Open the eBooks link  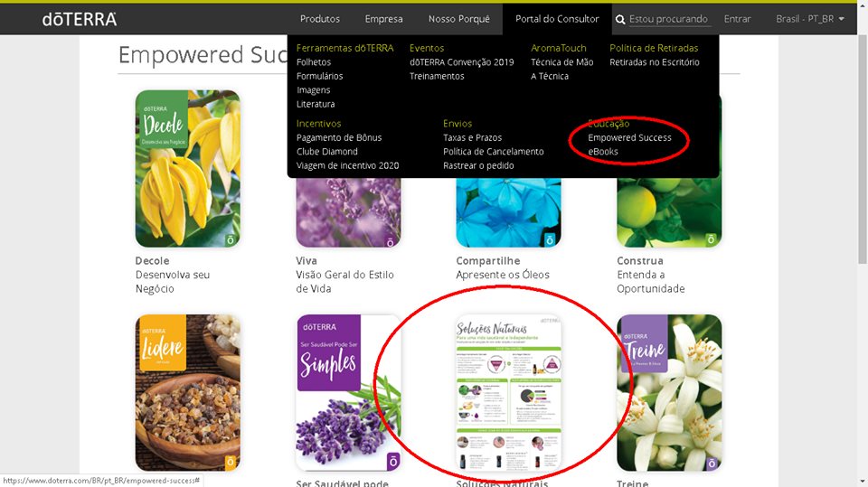tap(603, 151)
